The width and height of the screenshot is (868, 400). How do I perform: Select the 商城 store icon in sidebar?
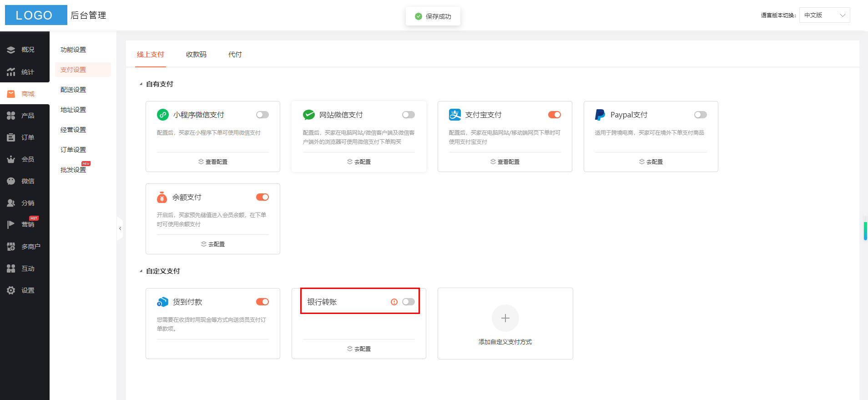point(11,94)
